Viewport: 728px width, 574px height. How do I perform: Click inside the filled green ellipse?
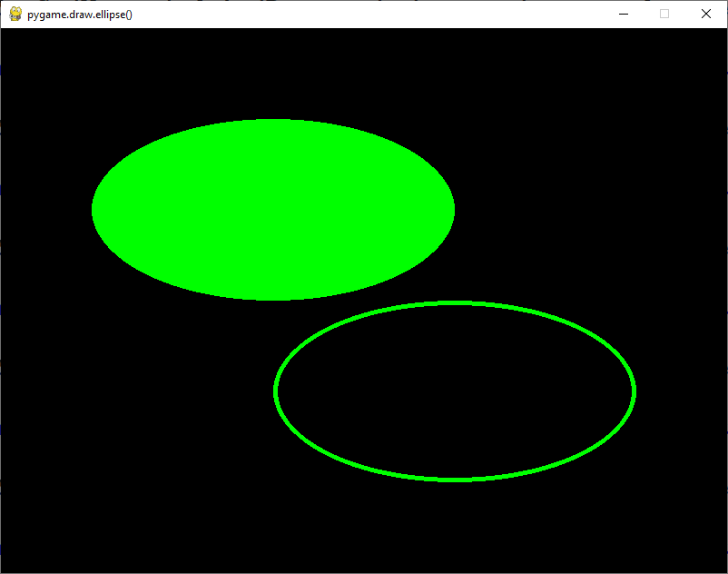[273, 210]
